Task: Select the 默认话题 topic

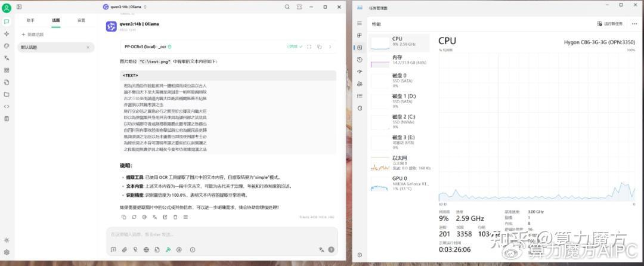Action: click(x=56, y=47)
